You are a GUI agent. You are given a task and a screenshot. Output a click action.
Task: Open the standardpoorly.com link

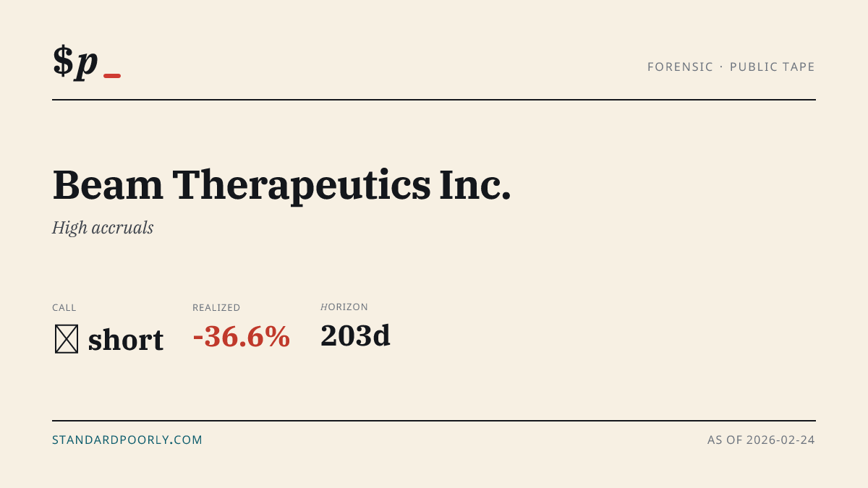click(127, 440)
